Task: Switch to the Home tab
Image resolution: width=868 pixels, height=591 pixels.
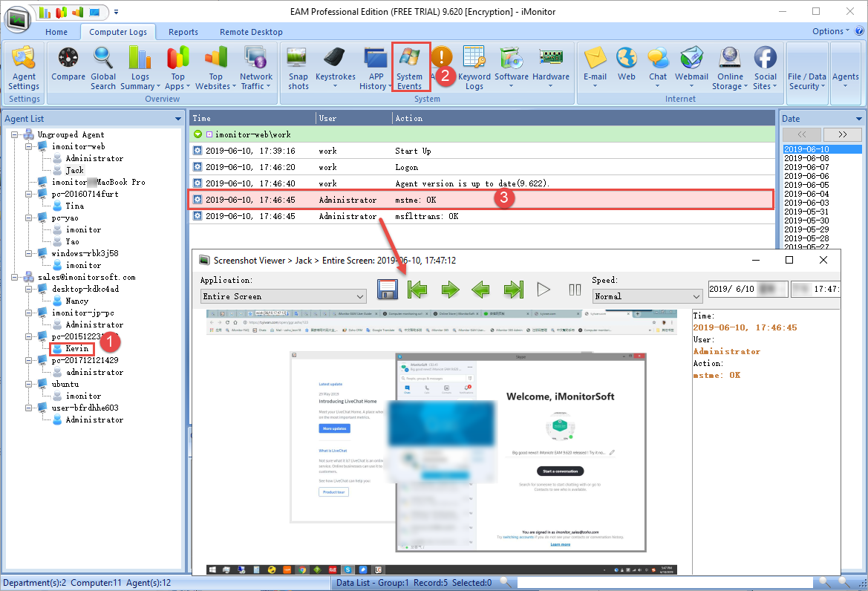Action: pyautogui.click(x=56, y=32)
